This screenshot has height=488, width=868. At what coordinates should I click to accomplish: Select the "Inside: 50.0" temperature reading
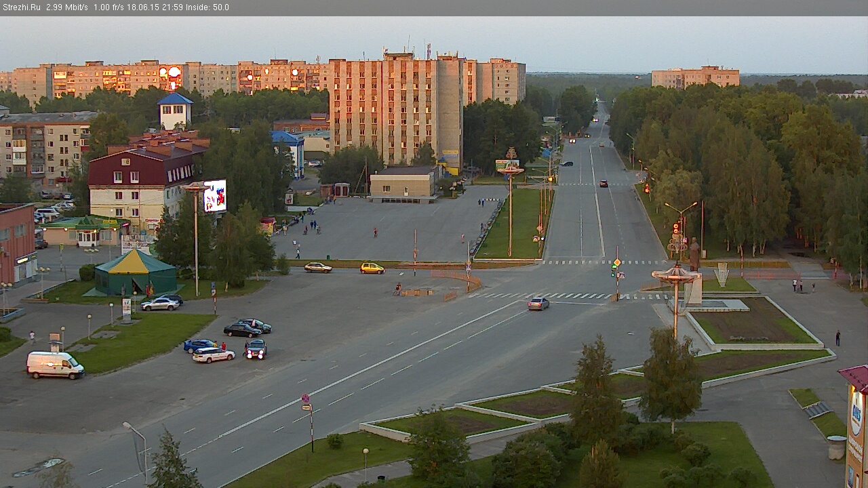pos(206,7)
